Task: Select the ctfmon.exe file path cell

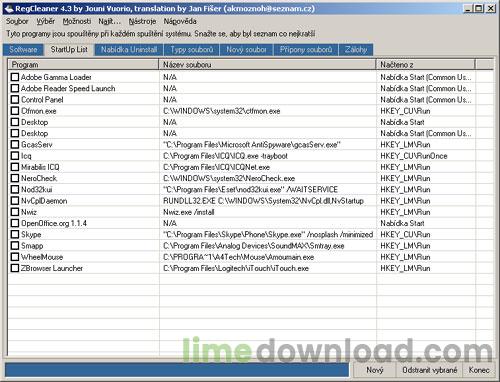Action: (x=222, y=111)
